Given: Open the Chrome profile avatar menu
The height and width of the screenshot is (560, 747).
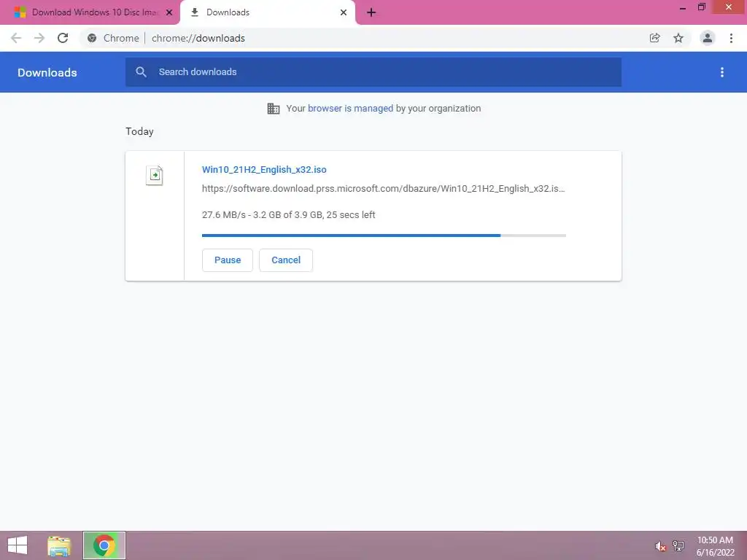Looking at the screenshot, I should click(x=708, y=38).
